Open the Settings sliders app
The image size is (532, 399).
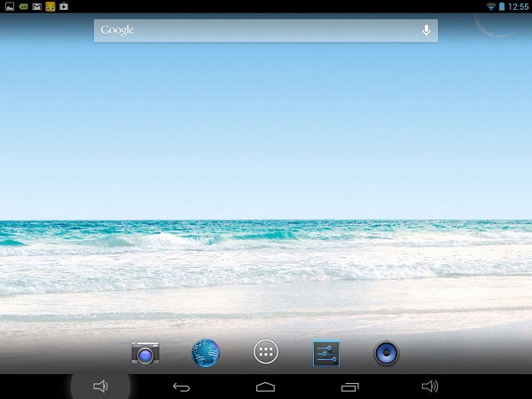point(326,353)
